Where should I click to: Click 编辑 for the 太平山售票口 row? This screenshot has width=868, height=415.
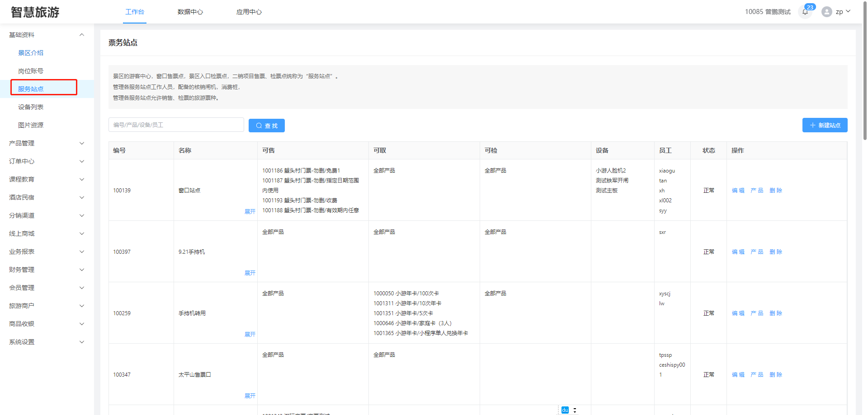tap(738, 375)
